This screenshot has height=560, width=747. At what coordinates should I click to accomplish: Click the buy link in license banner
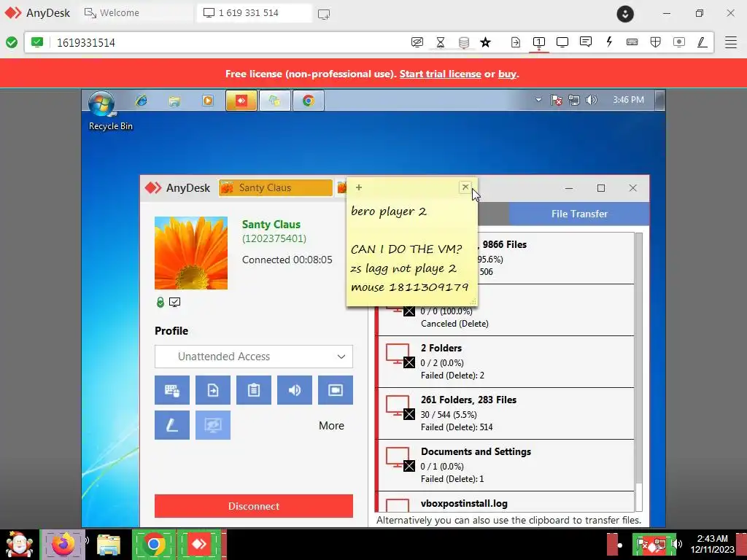(x=507, y=74)
